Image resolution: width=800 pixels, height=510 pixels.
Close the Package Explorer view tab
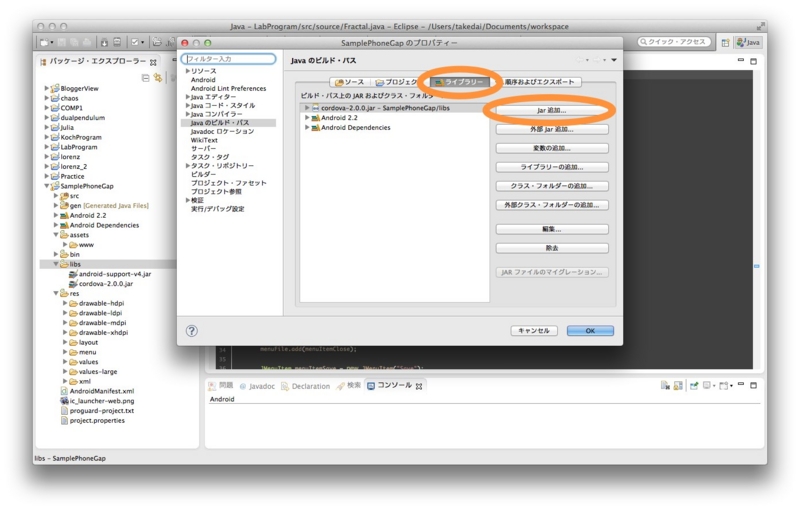coord(153,62)
